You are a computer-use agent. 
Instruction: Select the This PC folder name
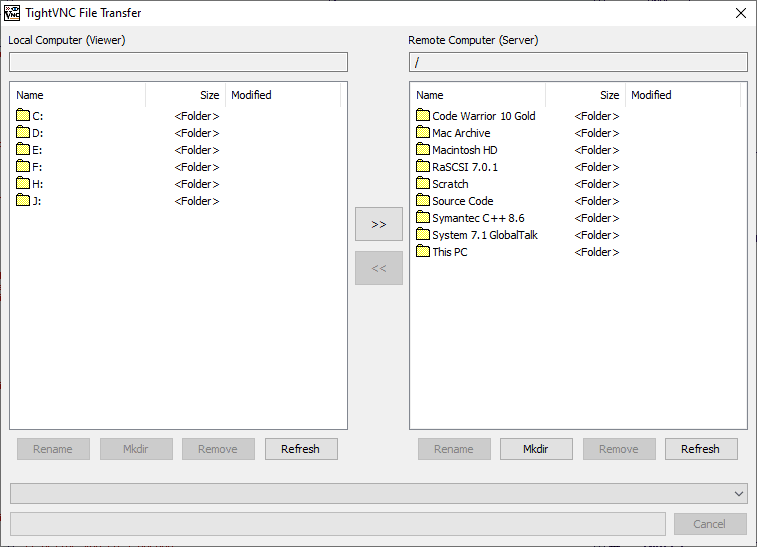pyautogui.click(x=450, y=252)
